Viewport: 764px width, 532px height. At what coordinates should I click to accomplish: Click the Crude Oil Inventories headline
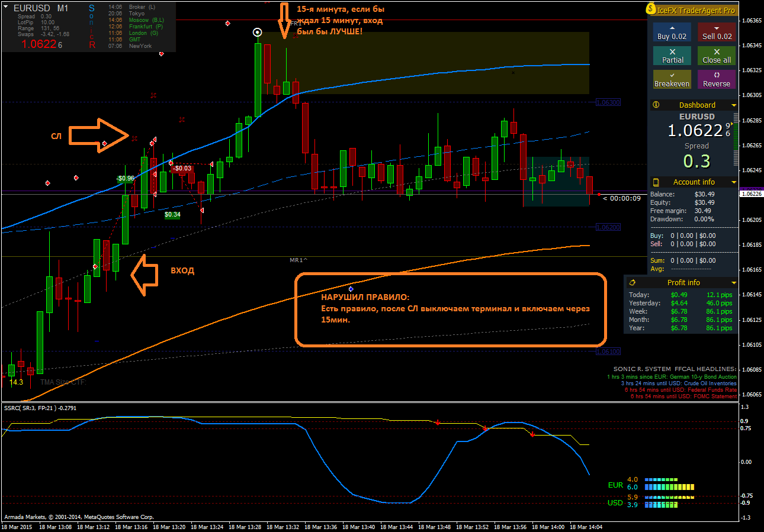(x=679, y=383)
